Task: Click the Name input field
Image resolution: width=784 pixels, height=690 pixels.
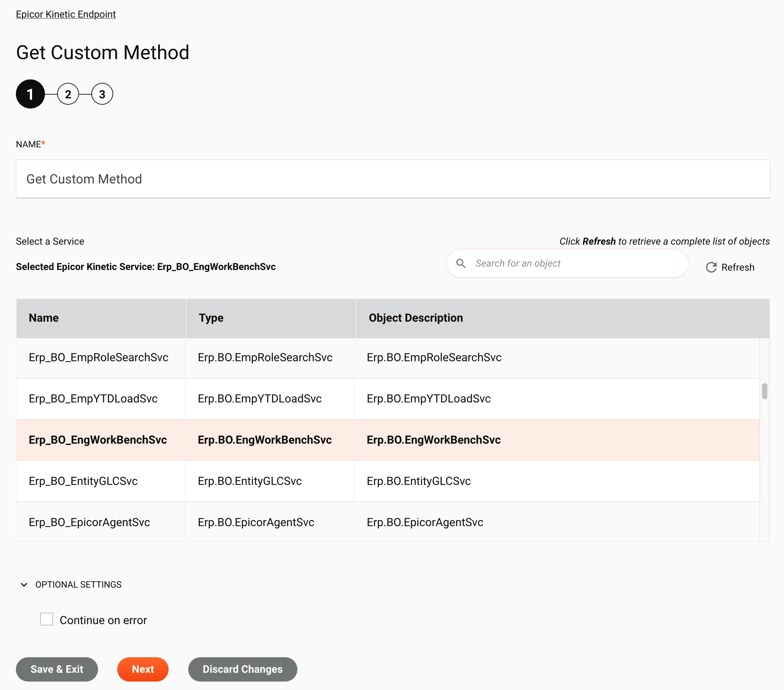Action: pos(393,179)
